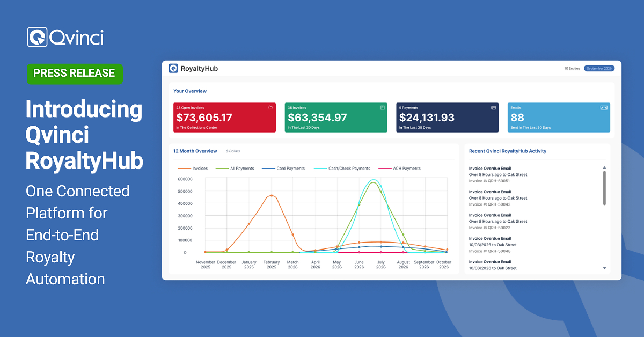
Task: Toggle the ACH Payments legend series
Action: (x=399, y=169)
